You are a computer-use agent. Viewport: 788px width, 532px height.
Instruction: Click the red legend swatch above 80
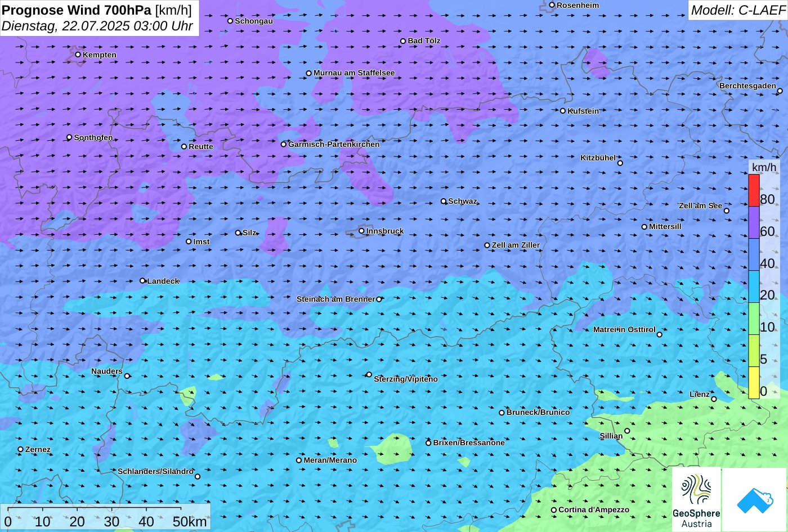pos(754,190)
